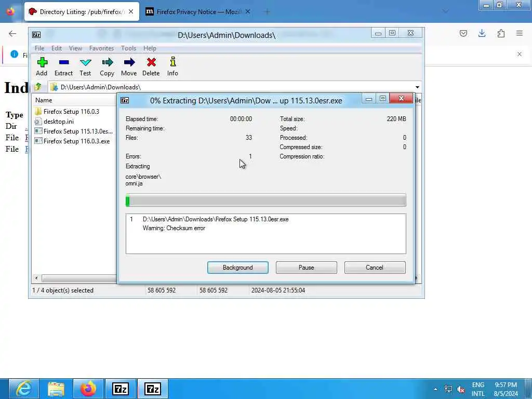Show hidden system tray icons
This screenshot has width=532, height=399.
pyautogui.click(x=435, y=389)
